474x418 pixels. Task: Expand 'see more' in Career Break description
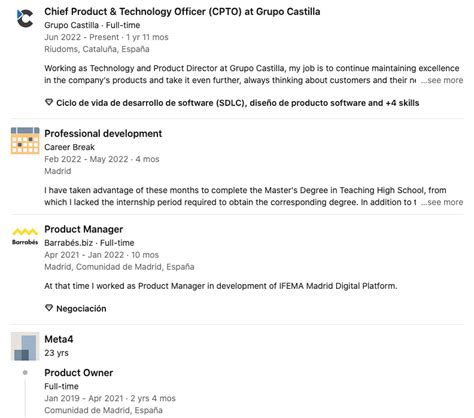coord(442,202)
